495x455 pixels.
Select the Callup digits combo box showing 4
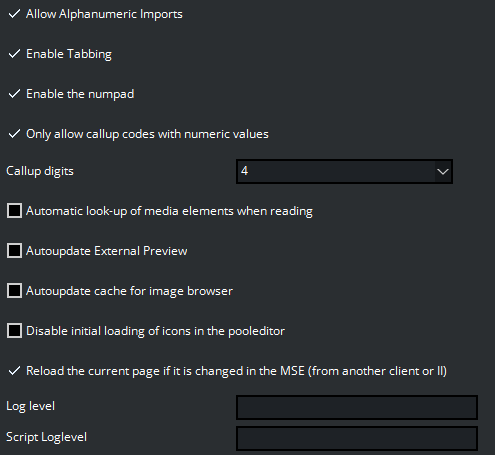coord(344,172)
